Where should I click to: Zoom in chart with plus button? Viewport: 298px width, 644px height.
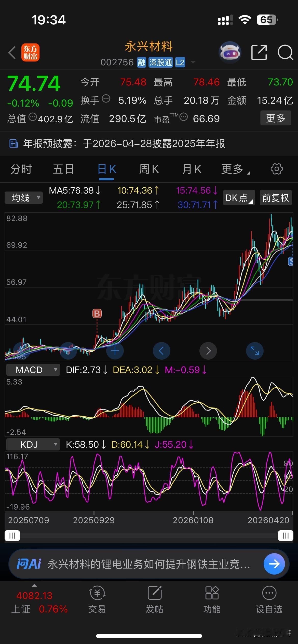click(x=115, y=351)
